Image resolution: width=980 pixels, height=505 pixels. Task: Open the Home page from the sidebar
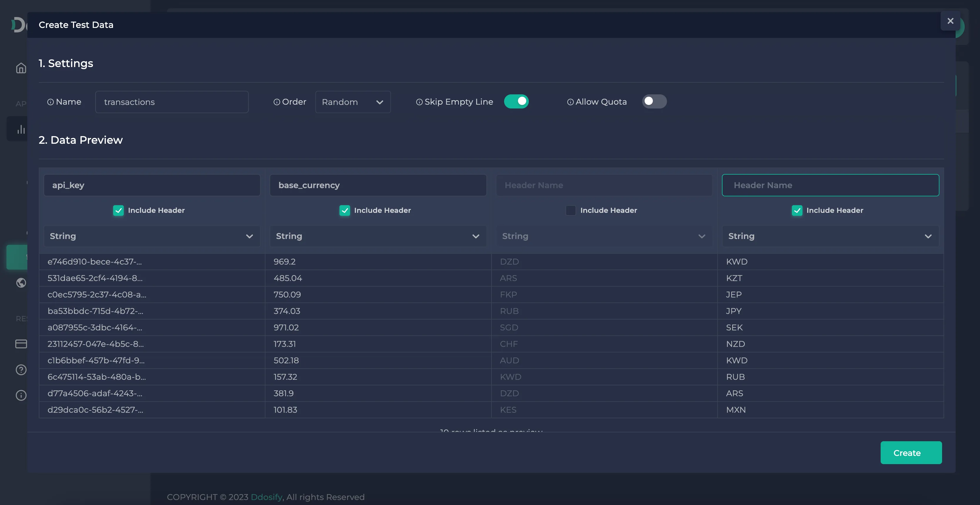pyautogui.click(x=21, y=68)
